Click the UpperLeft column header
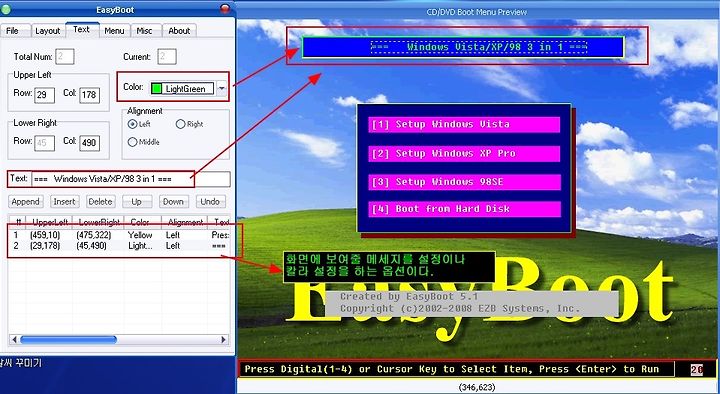Screen dimensions: 720x394 click(x=49, y=222)
